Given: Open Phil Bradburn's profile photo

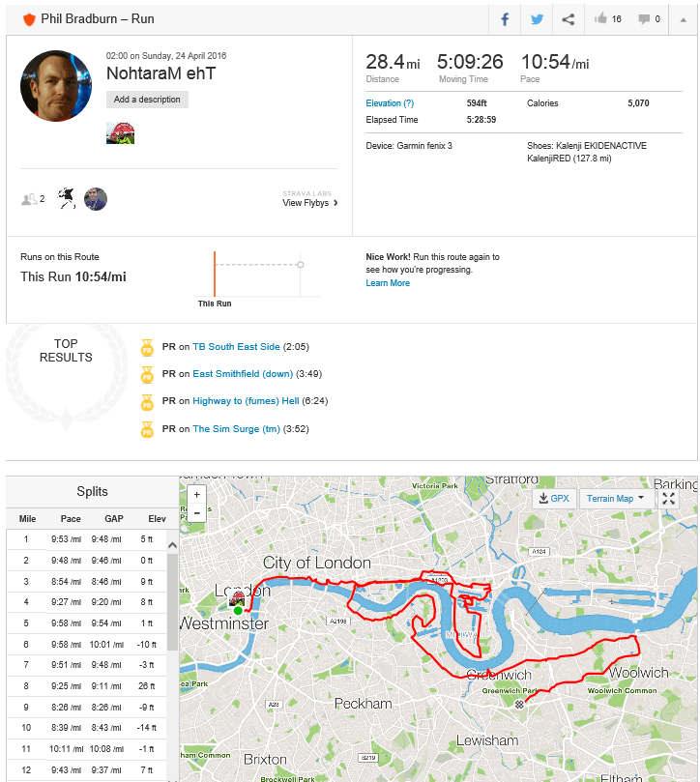Looking at the screenshot, I should pos(56,87).
